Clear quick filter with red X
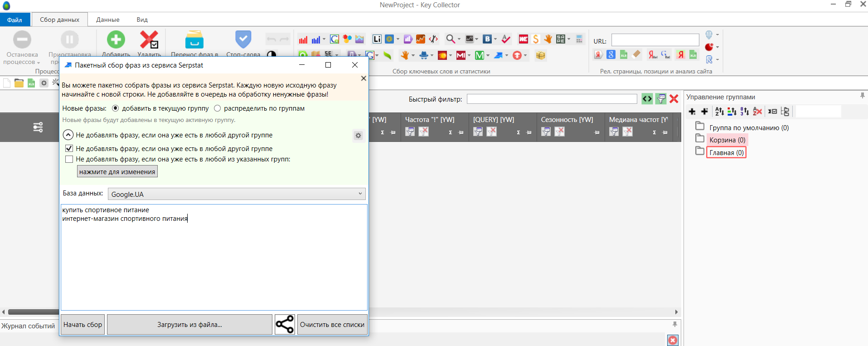The image size is (868, 346). pyautogui.click(x=674, y=99)
